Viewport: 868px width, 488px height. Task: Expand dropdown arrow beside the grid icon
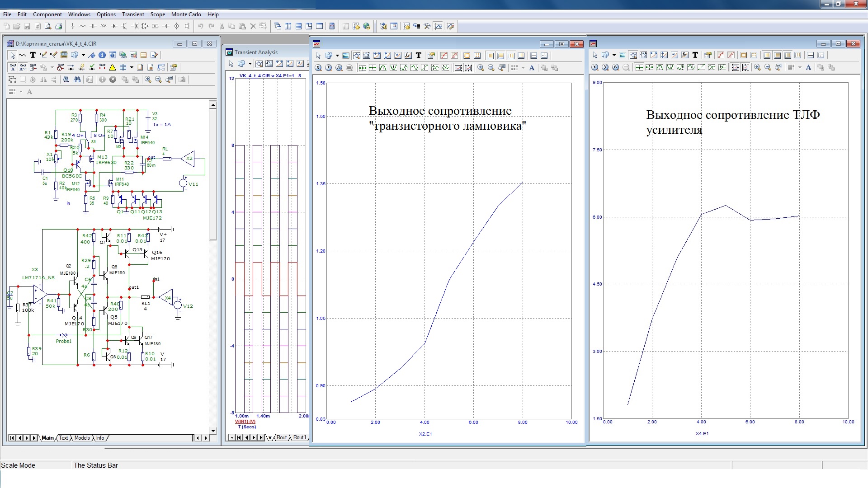[x=132, y=67]
